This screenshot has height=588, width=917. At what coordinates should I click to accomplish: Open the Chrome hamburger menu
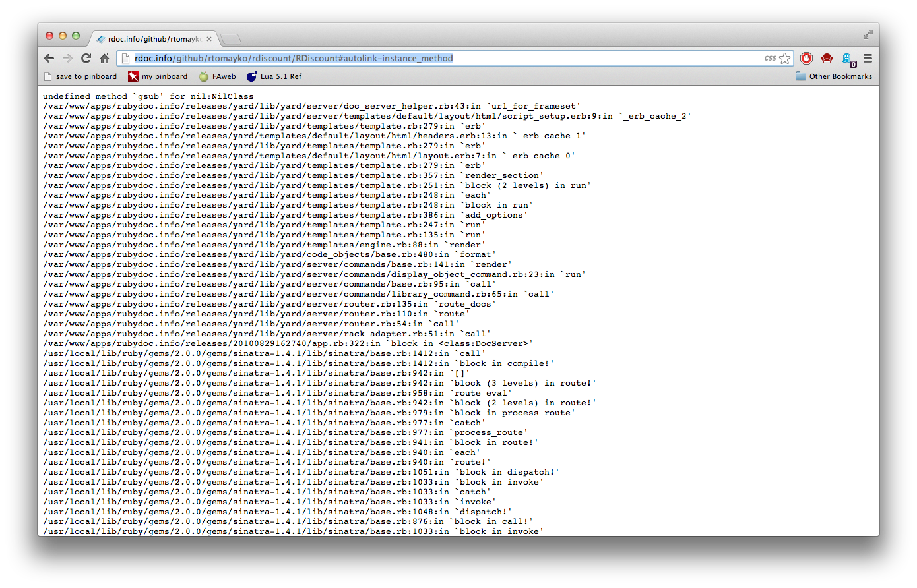click(868, 58)
